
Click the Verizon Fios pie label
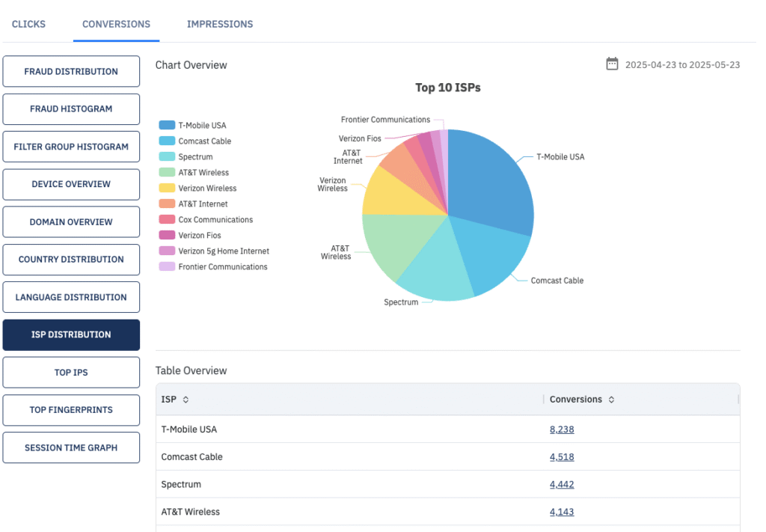360,138
